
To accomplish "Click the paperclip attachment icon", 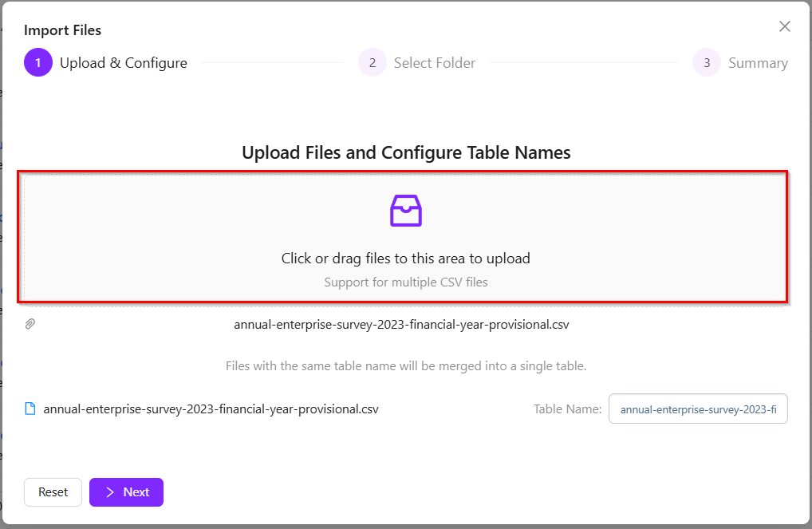I will [30, 324].
